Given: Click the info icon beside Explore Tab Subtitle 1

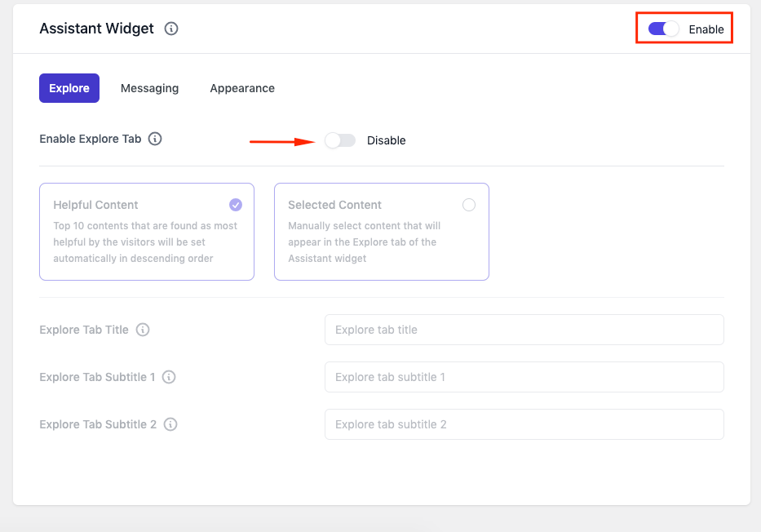Looking at the screenshot, I should coord(169,377).
